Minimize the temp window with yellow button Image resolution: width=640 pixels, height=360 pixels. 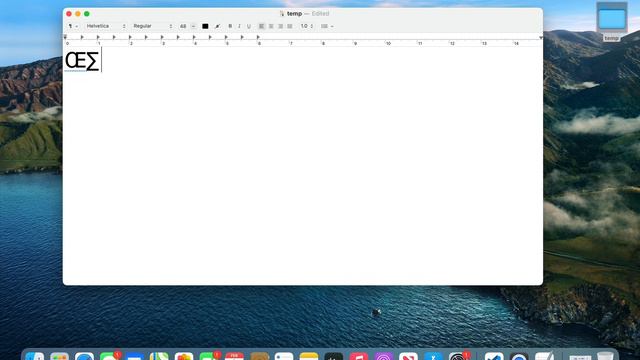(78, 14)
